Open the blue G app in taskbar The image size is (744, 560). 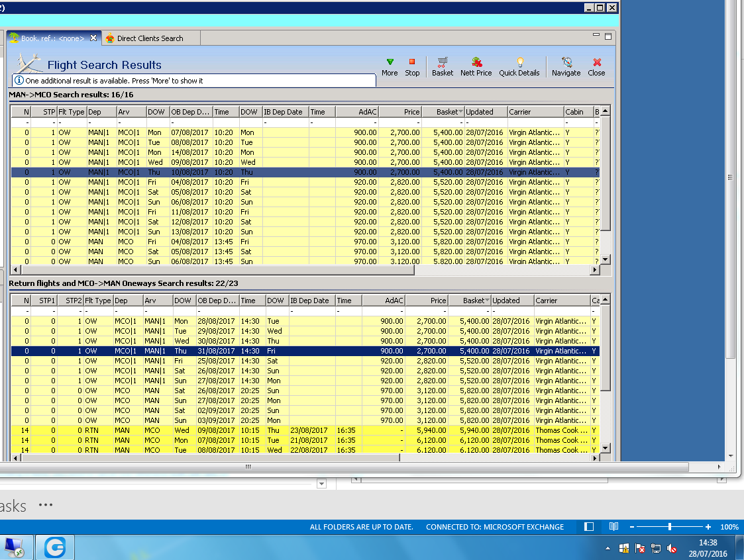[x=54, y=548]
